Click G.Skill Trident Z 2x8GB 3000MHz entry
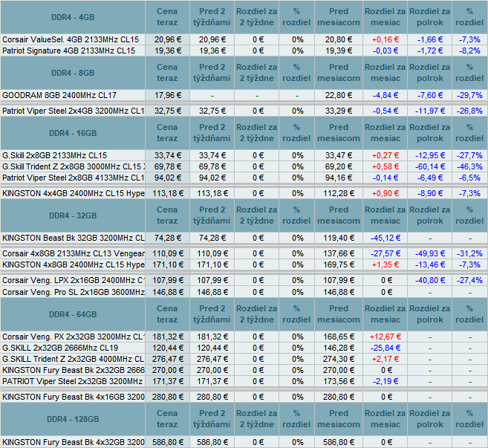 coord(73,166)
